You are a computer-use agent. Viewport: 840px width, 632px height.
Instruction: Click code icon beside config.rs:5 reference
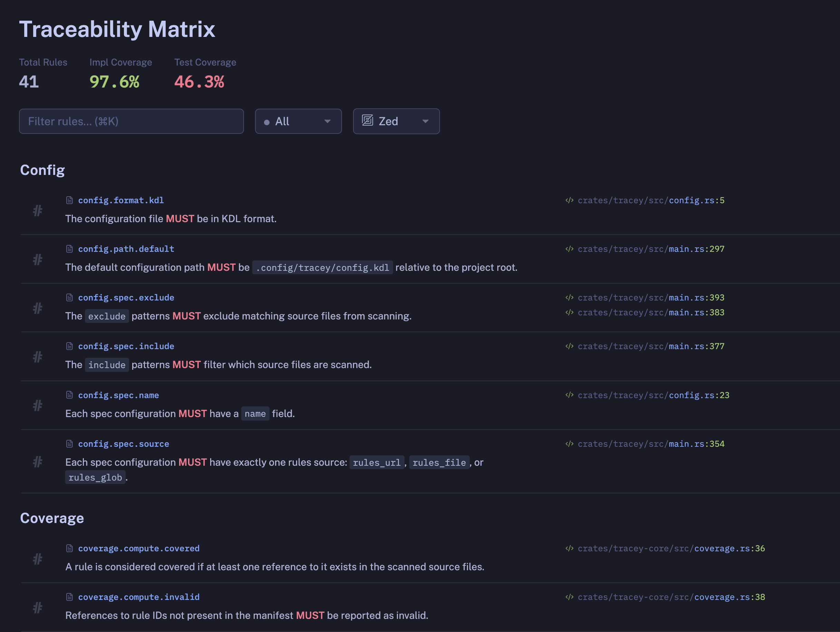pos(569,200)
